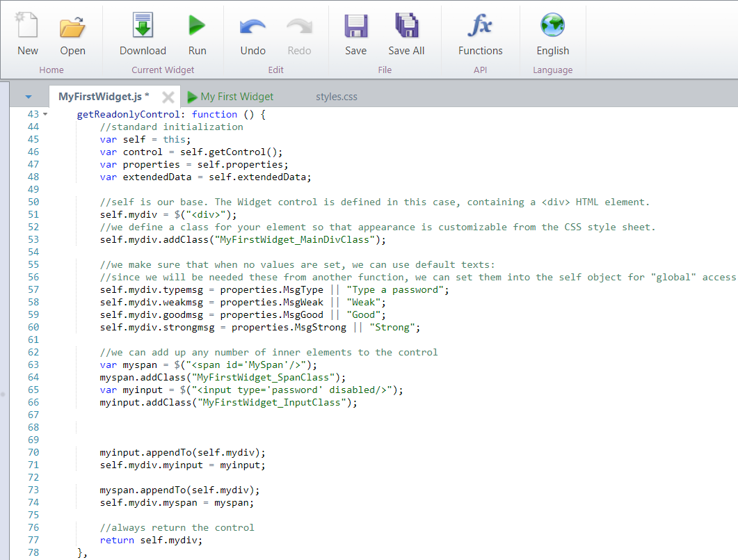Click line number 57 in the gutter
This screenshot has width=738, height=560.
pos(33,289)
